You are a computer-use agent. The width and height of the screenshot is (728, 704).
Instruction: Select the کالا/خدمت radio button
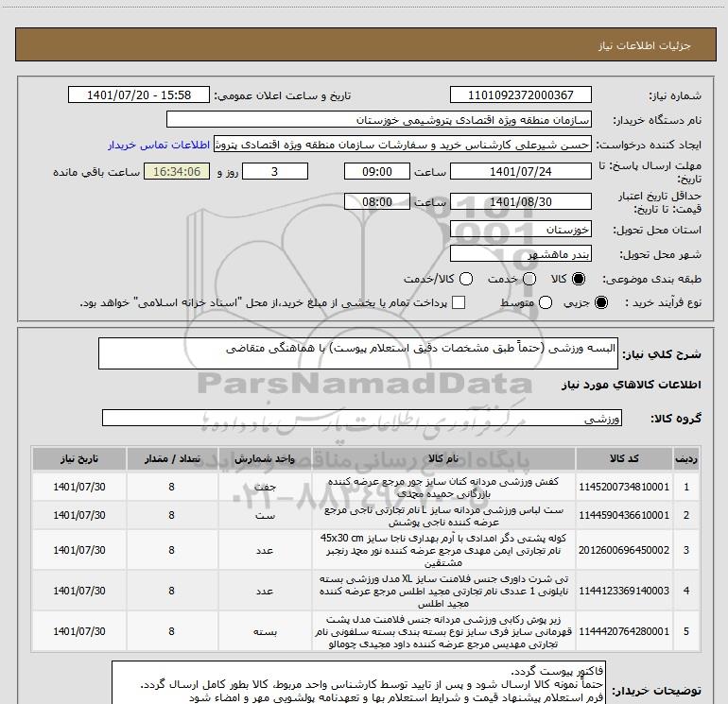click(466, 279)
